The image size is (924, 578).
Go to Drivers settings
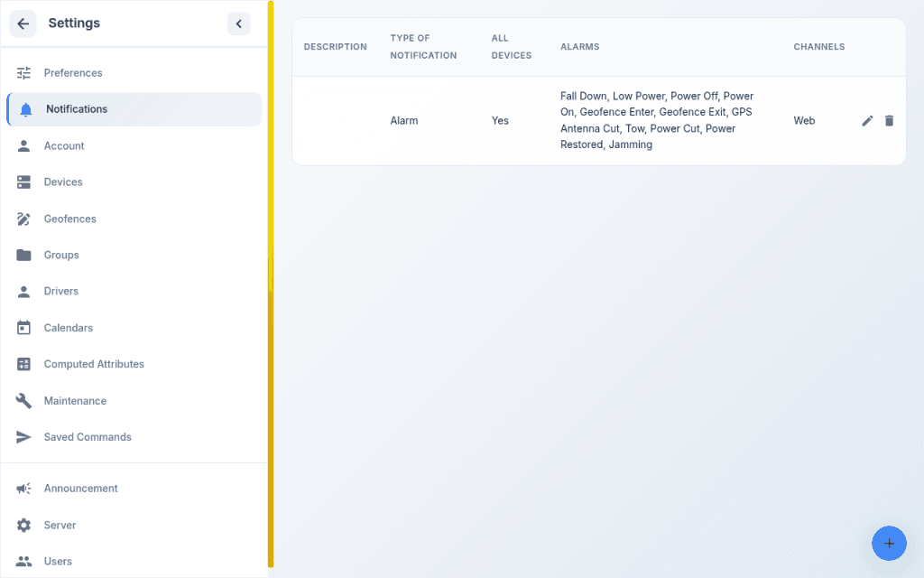(134, 292)
